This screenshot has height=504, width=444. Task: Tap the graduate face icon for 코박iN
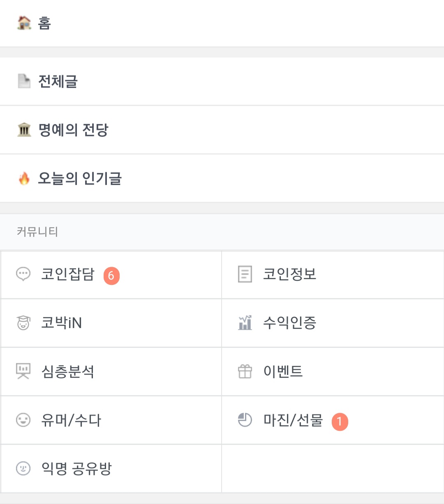point(23,323)
